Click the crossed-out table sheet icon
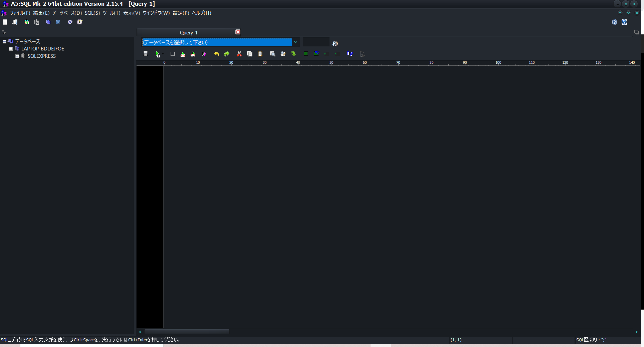 point(37,22)
